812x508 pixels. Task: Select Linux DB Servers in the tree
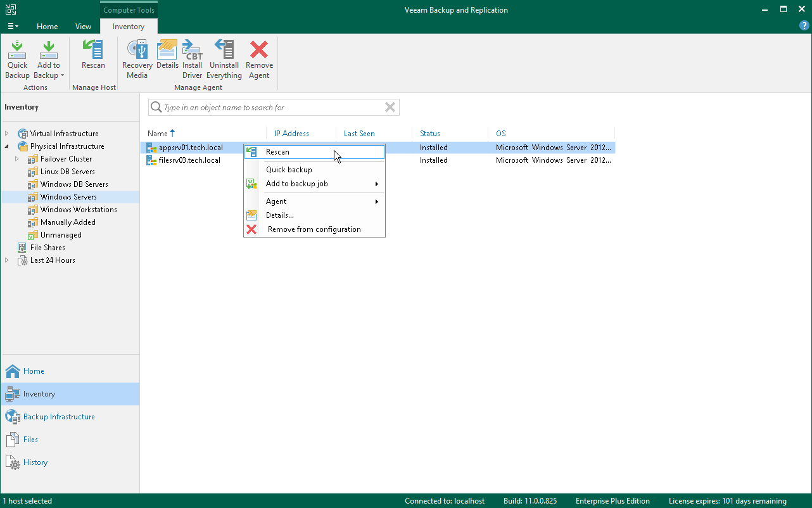pyautogui.click(x=68, y=172)
